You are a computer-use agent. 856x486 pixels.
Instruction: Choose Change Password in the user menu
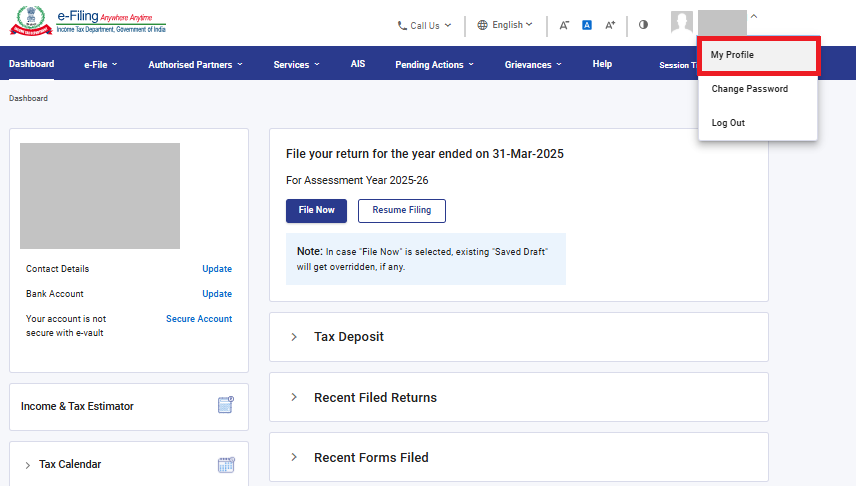(749, 89)
